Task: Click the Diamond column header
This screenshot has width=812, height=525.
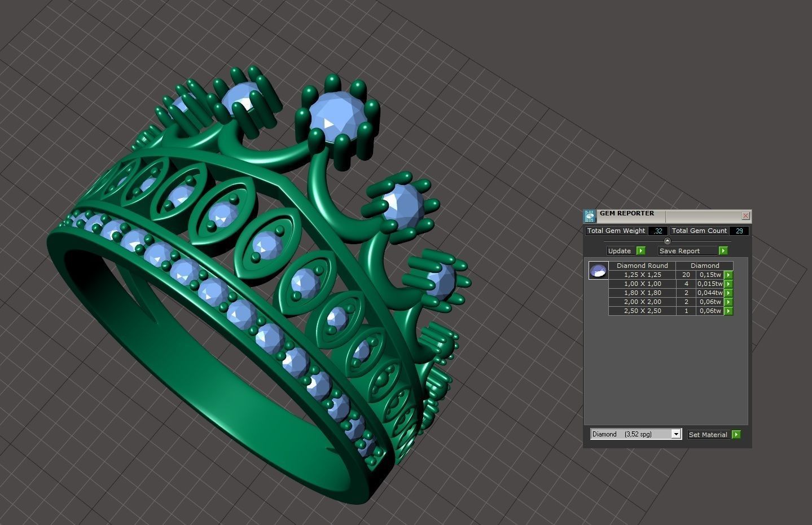Action: (x=705, y=266)
